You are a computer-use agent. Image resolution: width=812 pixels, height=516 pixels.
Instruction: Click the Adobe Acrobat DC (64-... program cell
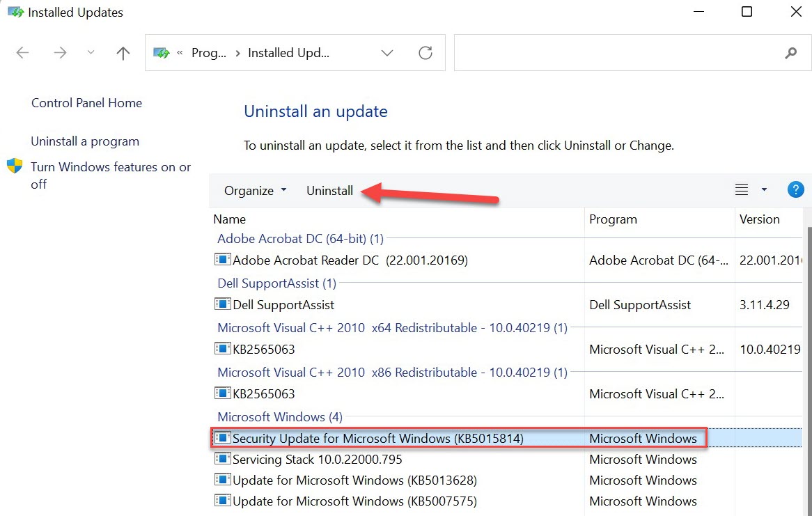pyautogui.click(x=659, y=260)
